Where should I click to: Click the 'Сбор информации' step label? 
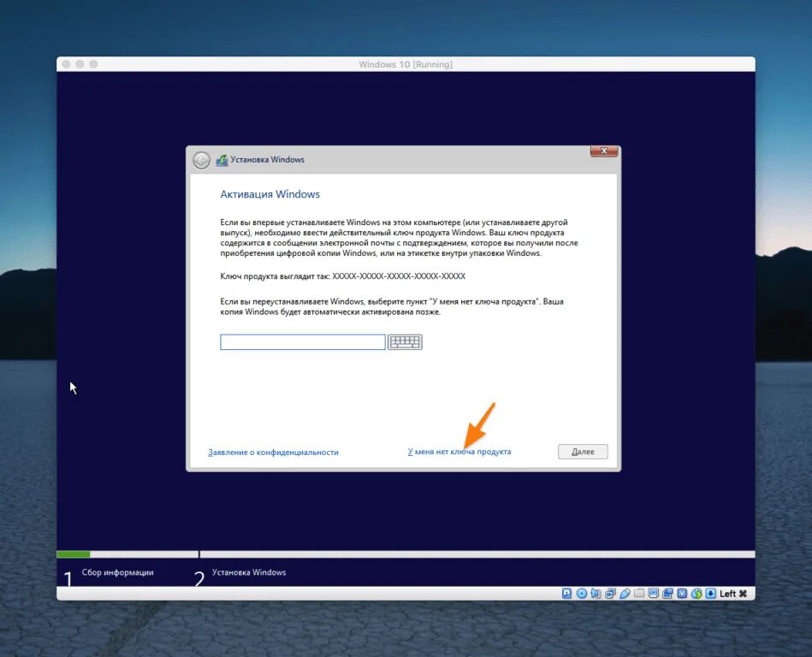[x=117, y=572]
